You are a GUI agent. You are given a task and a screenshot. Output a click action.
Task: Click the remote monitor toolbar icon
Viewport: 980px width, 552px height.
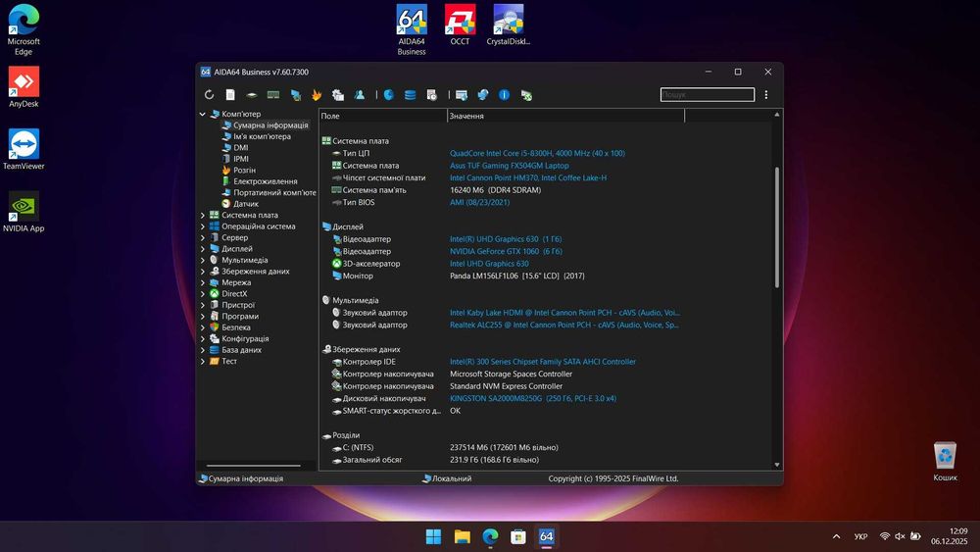[462, 95]
